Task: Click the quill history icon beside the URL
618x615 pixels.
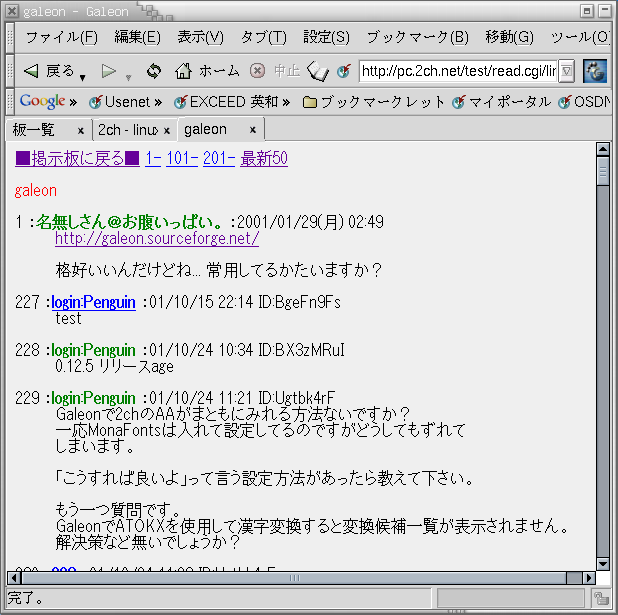Action: click(x=319, y=71)
